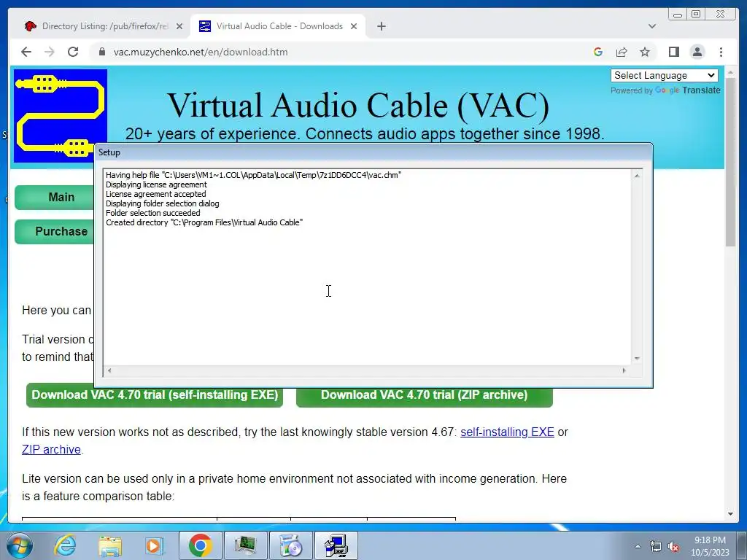Click the VAC yellow cable logo
747x560 pixels.
pyautogui.click(x=60, y=116)
